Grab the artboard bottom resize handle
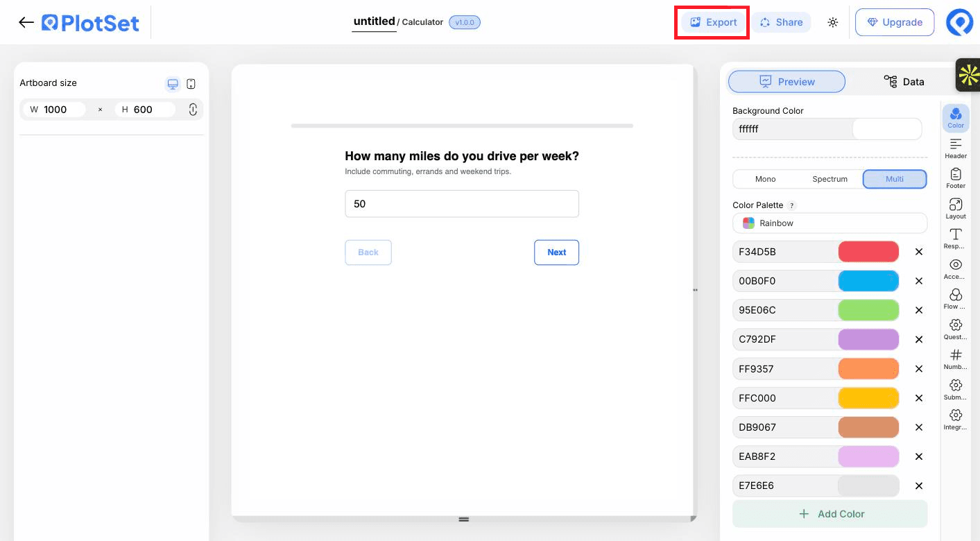980x541 pixels. (x=464, y=519)
